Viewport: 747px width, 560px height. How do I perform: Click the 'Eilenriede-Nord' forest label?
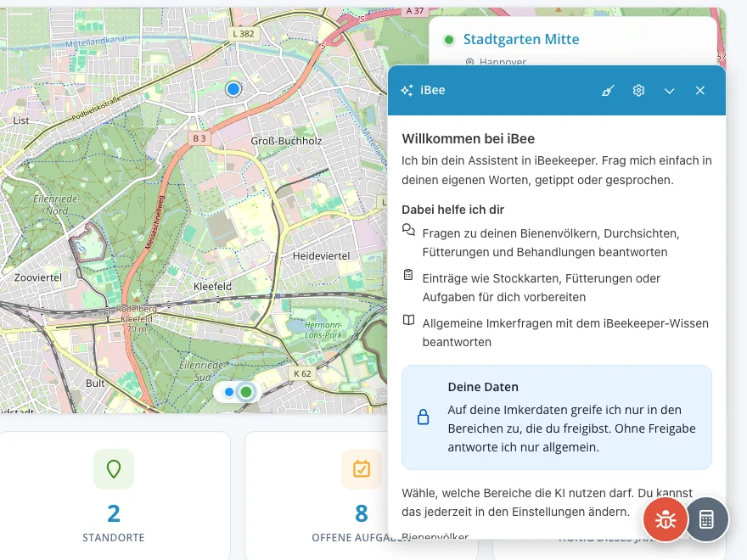coord(57,204)
